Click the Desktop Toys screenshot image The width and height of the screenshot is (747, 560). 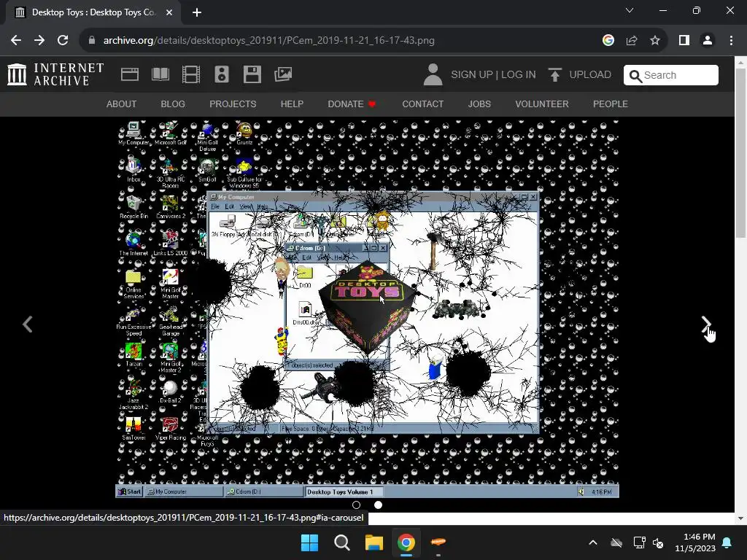pyautogui.click(x=368, y=308)
